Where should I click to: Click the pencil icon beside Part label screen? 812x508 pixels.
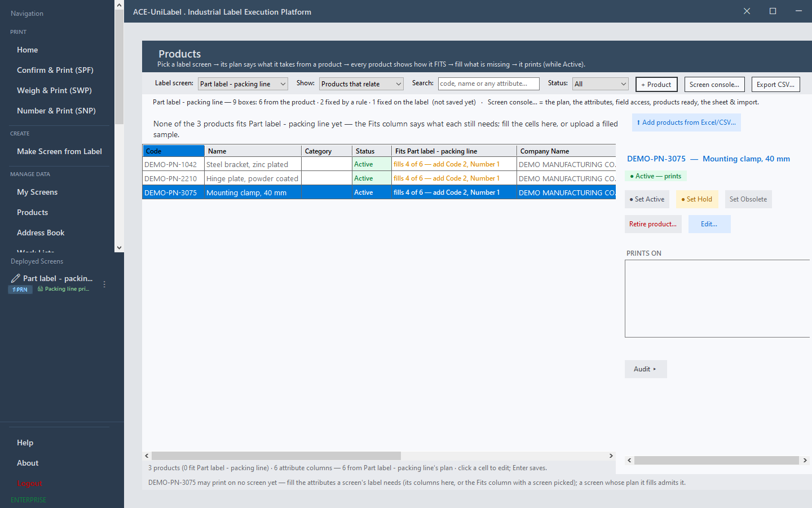point(15,278)
